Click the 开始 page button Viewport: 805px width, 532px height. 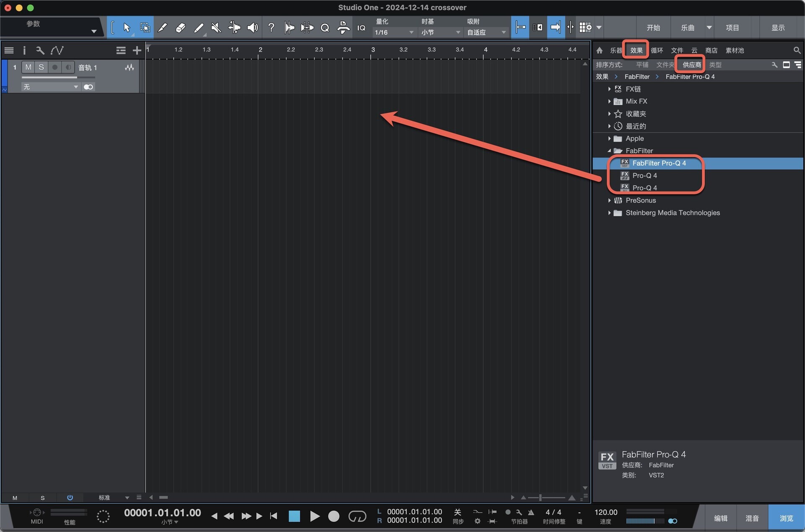point(653,28)
